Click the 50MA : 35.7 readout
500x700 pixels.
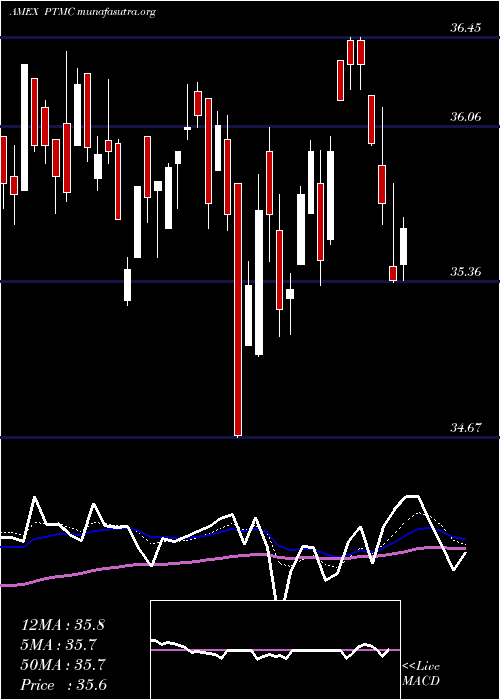[62, 665]
